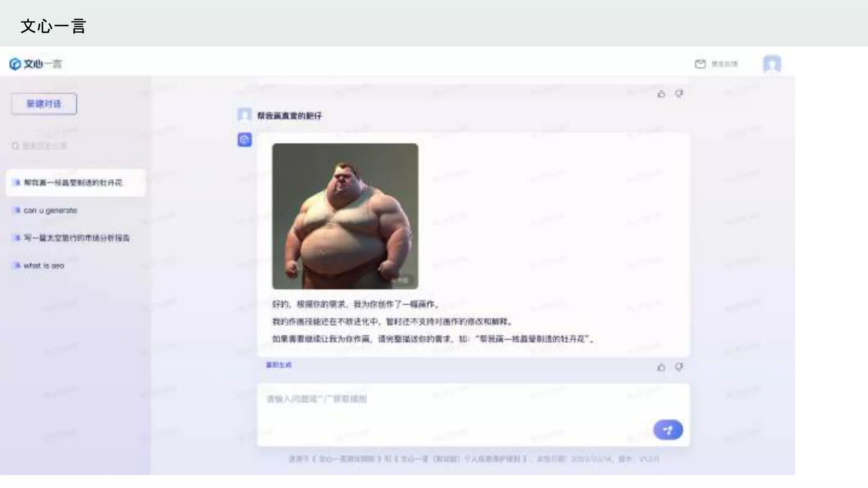Click the thumbs down above the user message
This screenshot has height=488, width=868.
pos(679,94)
